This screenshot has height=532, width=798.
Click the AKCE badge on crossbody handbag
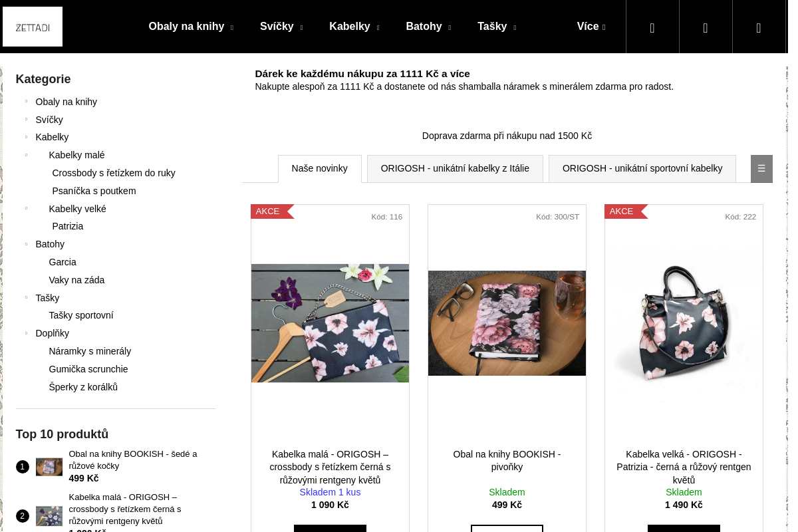tap(269, 211)
